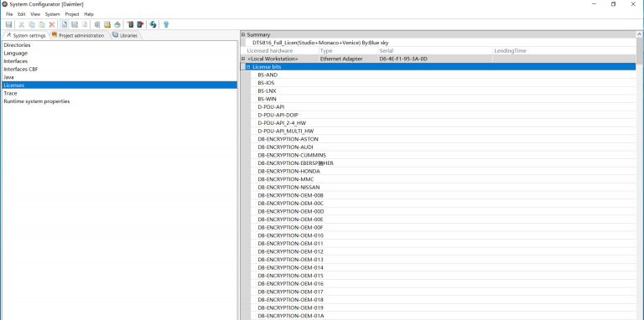Open the Edit menu
Image resolution: width=644 pixels, height=320 pixels.
click(x=21, y=14)
